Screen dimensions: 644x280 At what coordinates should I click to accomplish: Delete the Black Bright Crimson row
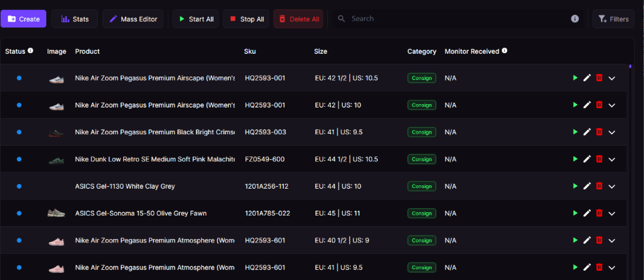pos(599,132)
